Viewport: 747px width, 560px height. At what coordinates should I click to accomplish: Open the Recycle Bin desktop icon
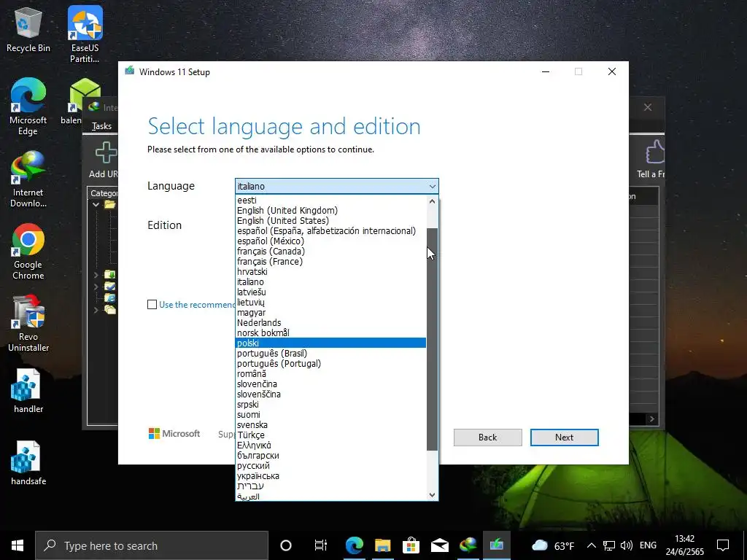tap(28, 29)
